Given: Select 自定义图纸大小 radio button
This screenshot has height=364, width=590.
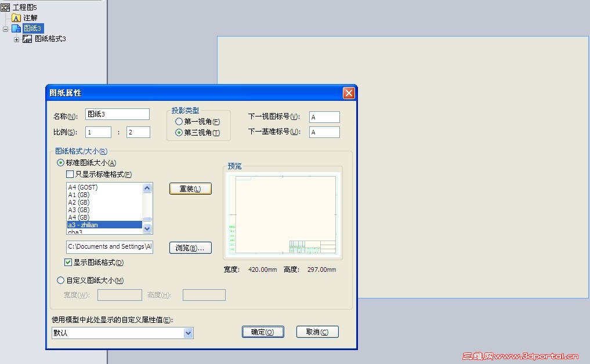Looking at the screenshot, I should click(x=60, y=280).
